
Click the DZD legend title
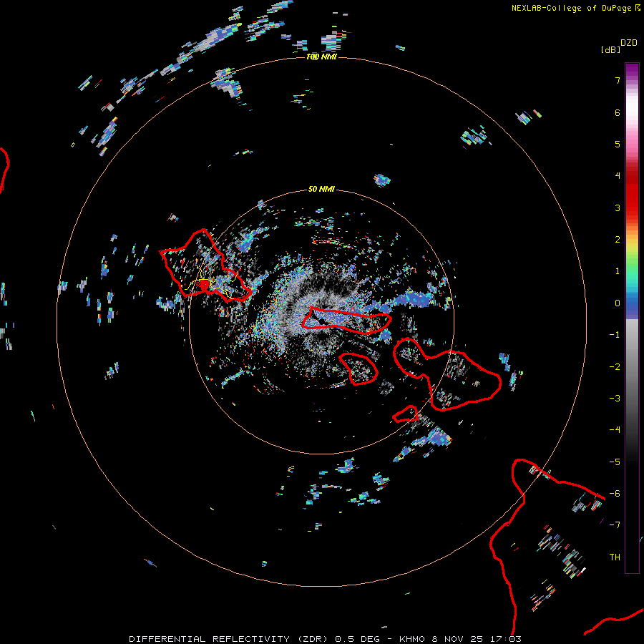point(629,43)
